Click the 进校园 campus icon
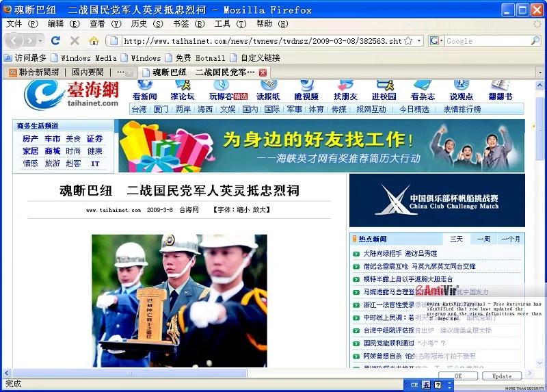 point(384,85)
